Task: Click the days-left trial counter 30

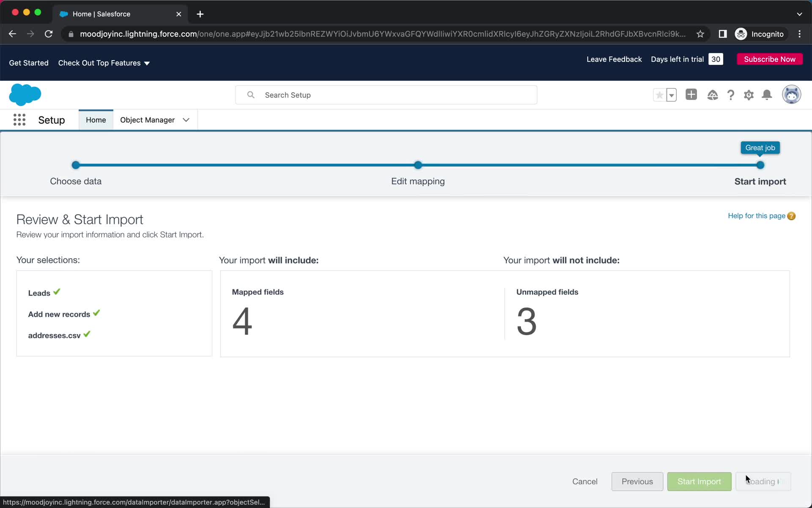Action: [716, 59]
